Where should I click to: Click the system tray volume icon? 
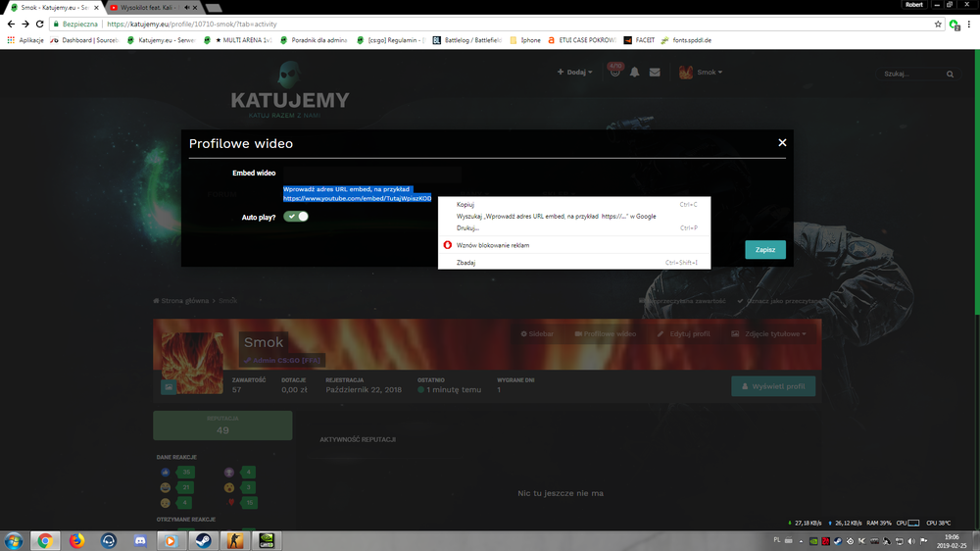(x=911, y=541)
